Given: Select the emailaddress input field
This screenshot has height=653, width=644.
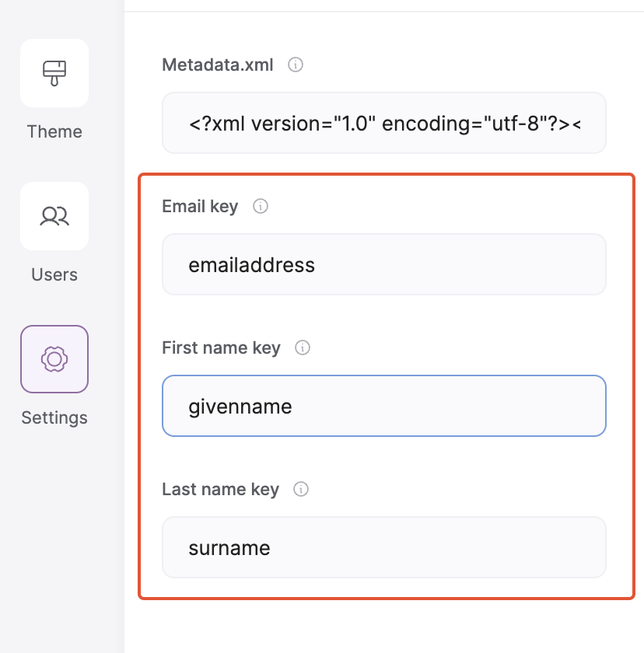Looking at the screenshot, I should (x=383, y=264).
